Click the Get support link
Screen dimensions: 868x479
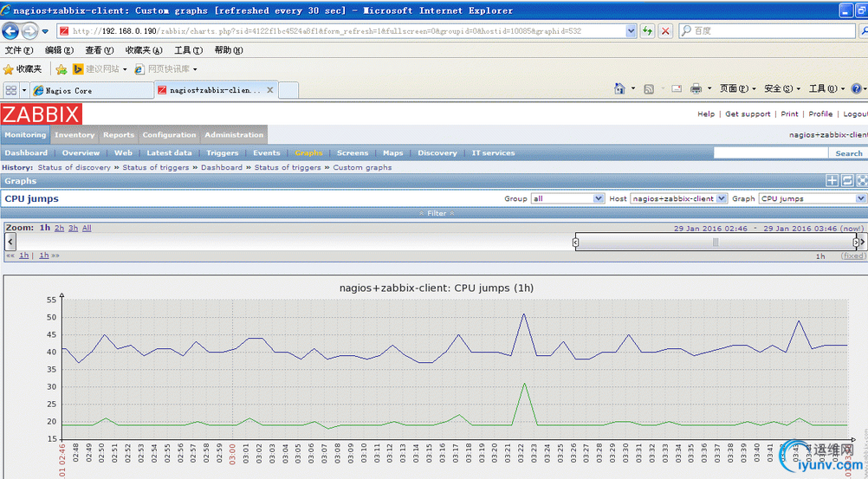pos(748,114)
